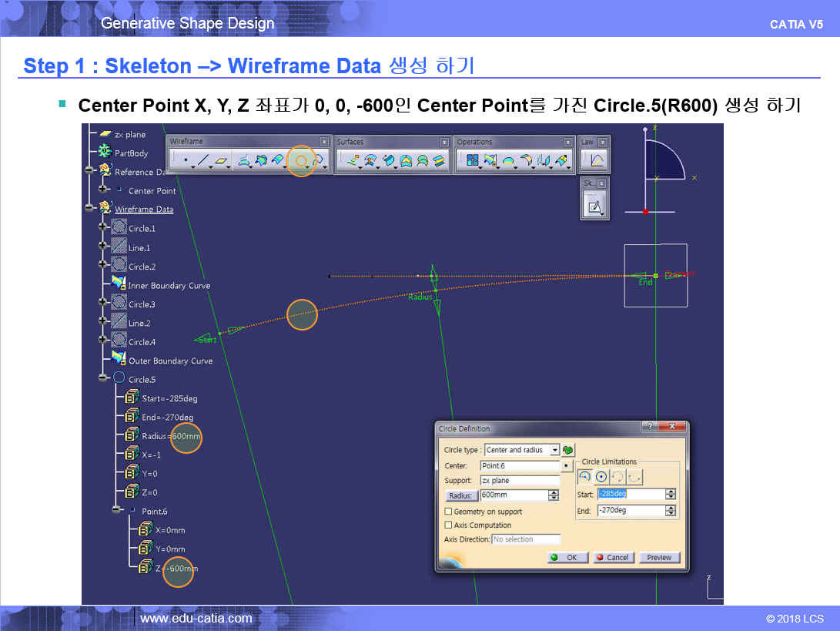Open the Circle type dropdown
Screen dimensions: 840x631
(x=554, y=450)
